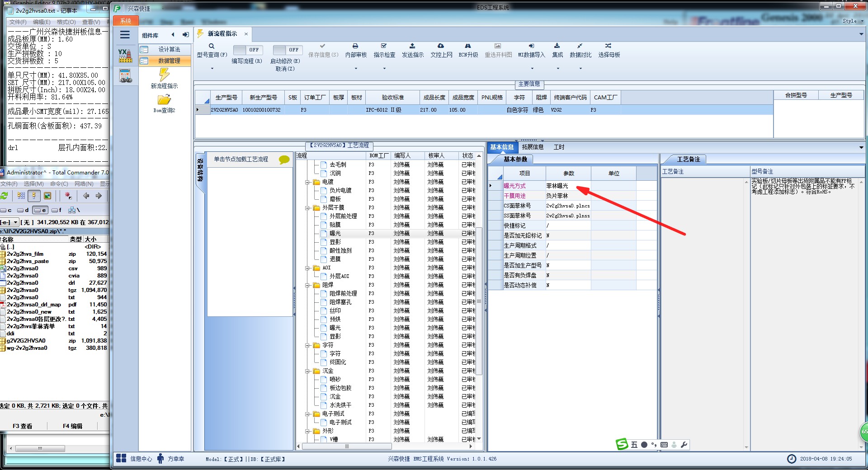Open Bom查询2 folder icon

coord(164,100)
